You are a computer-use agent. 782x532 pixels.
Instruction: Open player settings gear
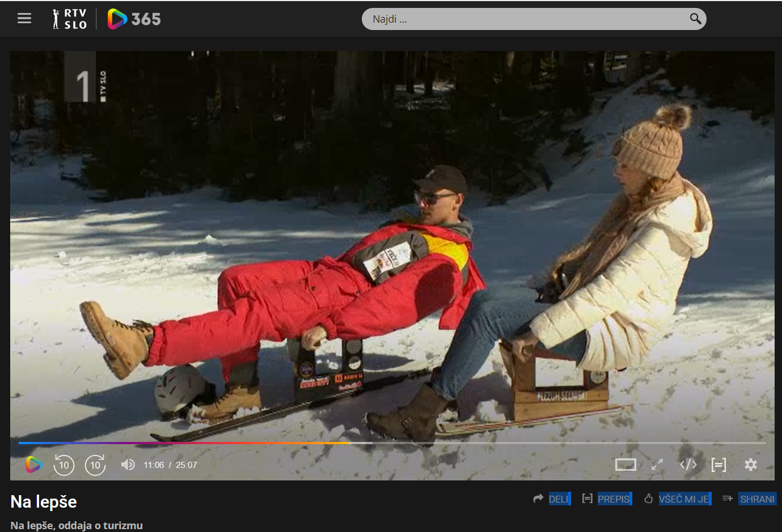pos(751,465)
